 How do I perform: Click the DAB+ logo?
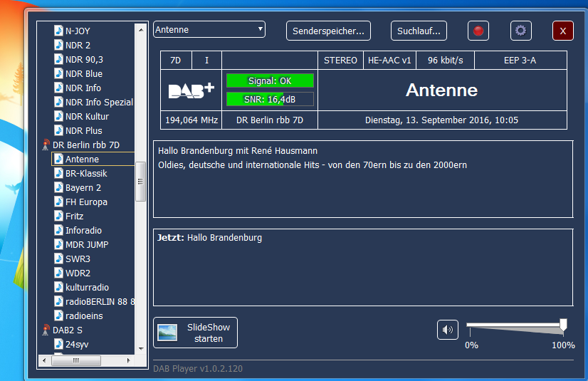tap(191, 90)
